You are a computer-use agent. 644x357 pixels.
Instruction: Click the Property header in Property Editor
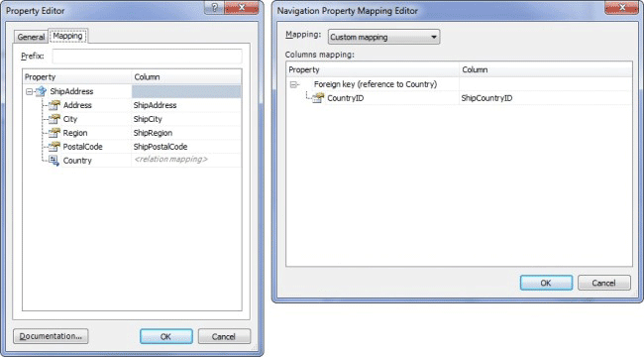tap(77, 77)
